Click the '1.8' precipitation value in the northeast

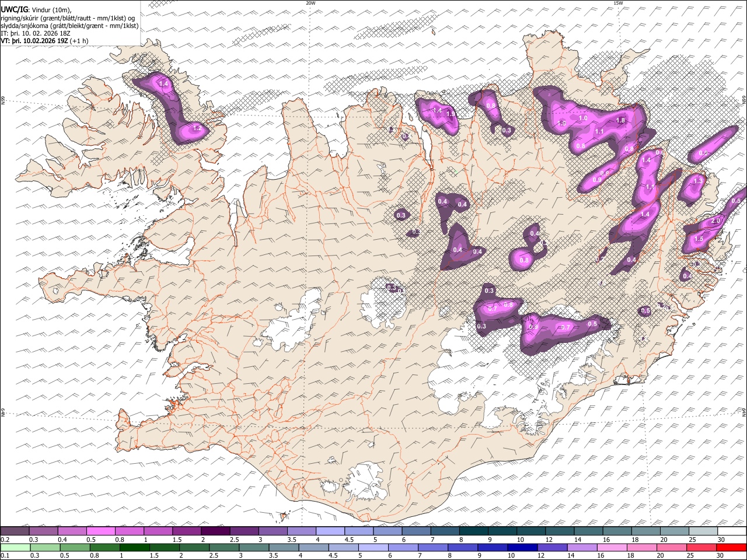[x=620, y=120]
